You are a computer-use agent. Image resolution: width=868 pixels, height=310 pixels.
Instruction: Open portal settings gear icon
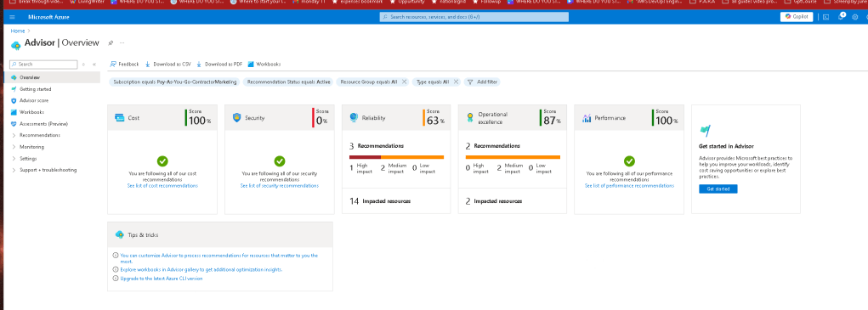pyautogui.click(x=854, y=17)
